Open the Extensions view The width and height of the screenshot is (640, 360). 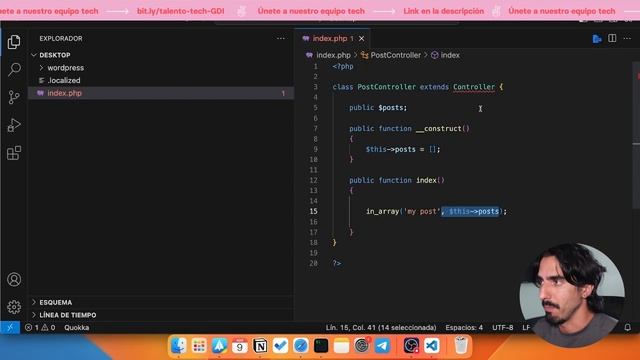click(14, 153)
